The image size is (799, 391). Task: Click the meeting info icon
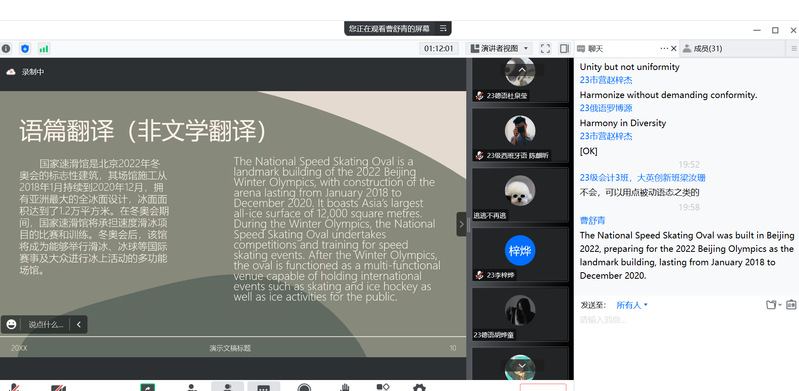point(6,48)
